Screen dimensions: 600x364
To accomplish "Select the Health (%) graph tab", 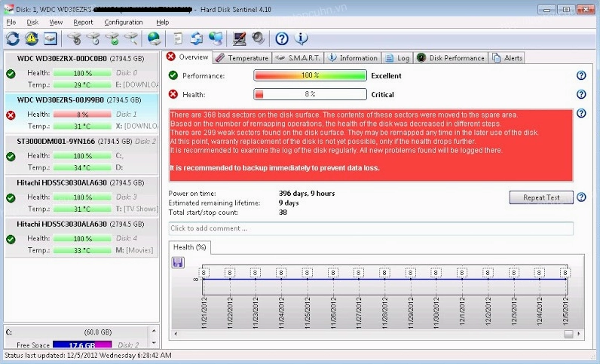I will pyautogui.click(x=190, y=247).
